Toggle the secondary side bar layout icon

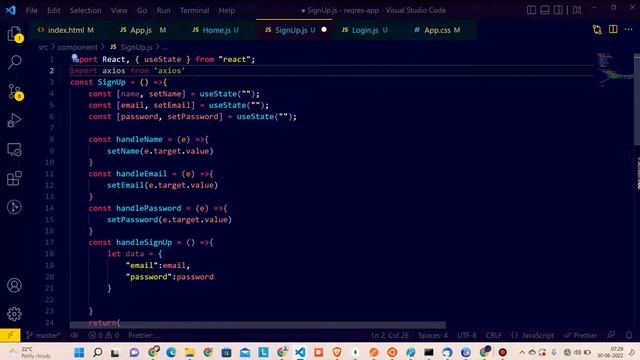pyautogui.click(x=558, y=10)
